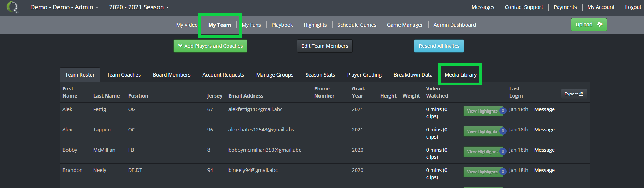644x188 pixels.
Task: Click Email Address column header
Action: [x=246, y=96]
